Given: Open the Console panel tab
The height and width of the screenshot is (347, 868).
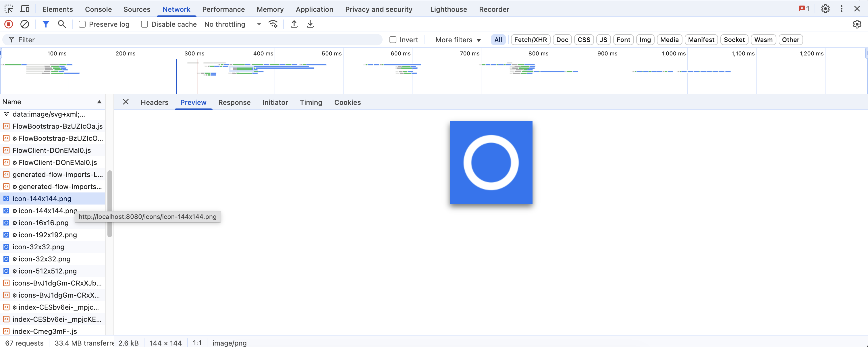Looking at the screenshot, I should pos(98,9).
